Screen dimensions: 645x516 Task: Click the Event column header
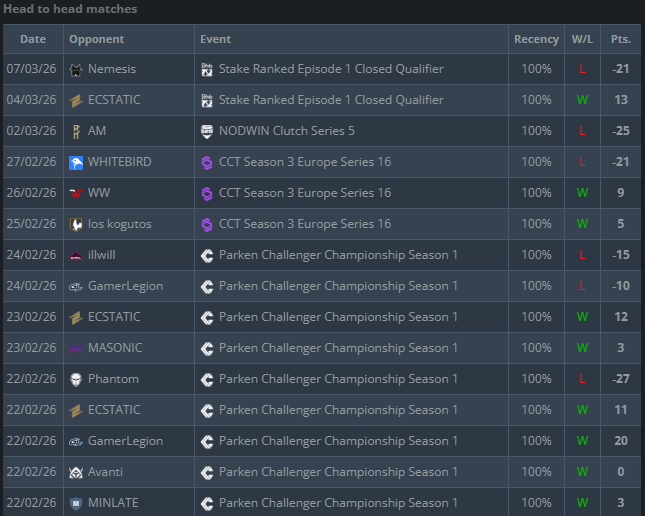pyautogui.click(x=215, y=40)
